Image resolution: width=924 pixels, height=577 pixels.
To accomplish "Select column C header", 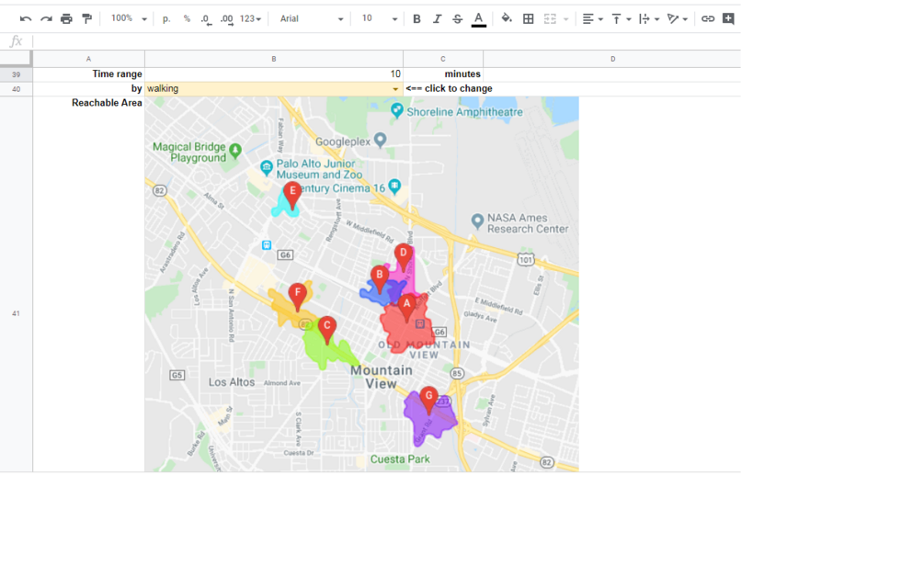I will [442, 59].
